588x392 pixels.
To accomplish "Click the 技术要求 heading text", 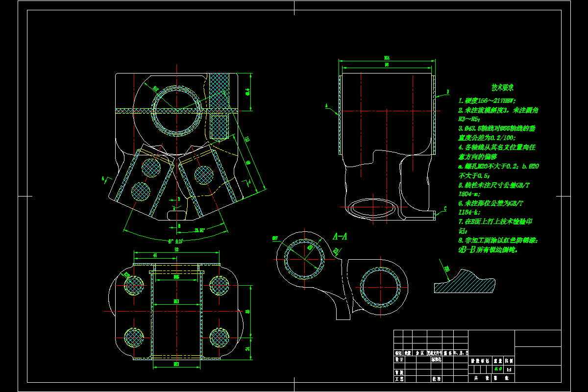I will (502, 88).
